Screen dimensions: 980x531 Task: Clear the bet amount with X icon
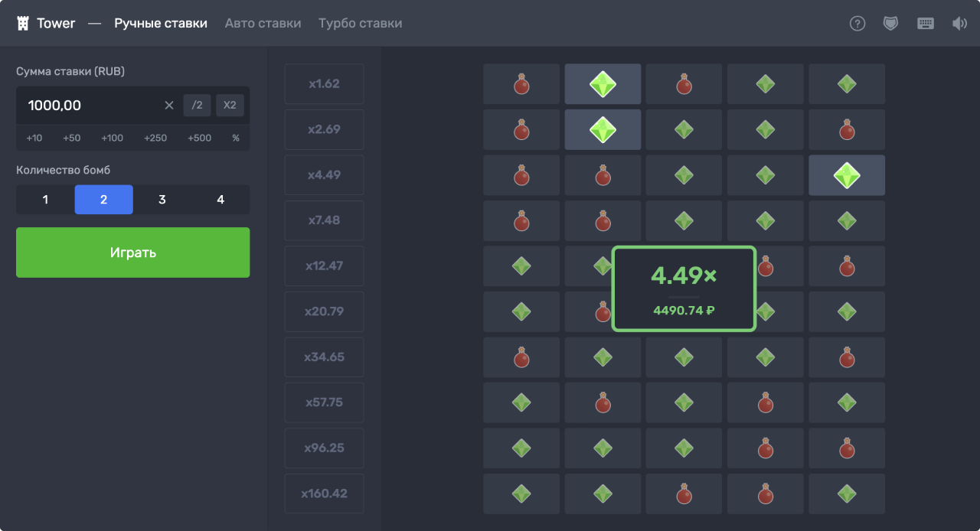(x=169, y=106)
